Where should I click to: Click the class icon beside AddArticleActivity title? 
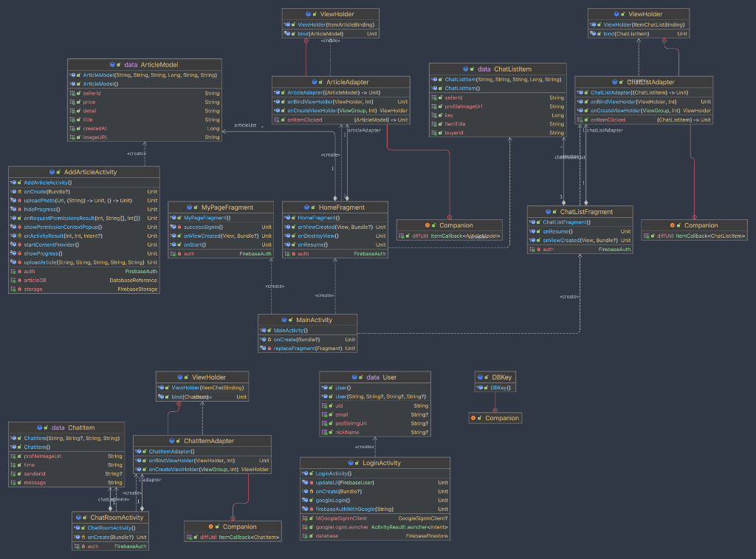[52, 172]
